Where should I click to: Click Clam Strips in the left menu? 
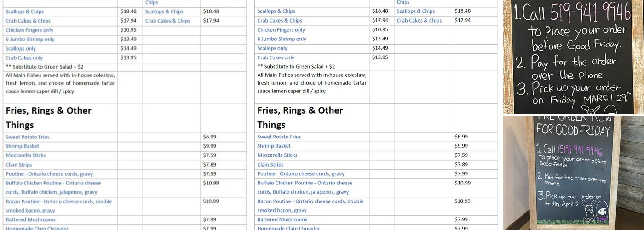(x=19, y=165)
